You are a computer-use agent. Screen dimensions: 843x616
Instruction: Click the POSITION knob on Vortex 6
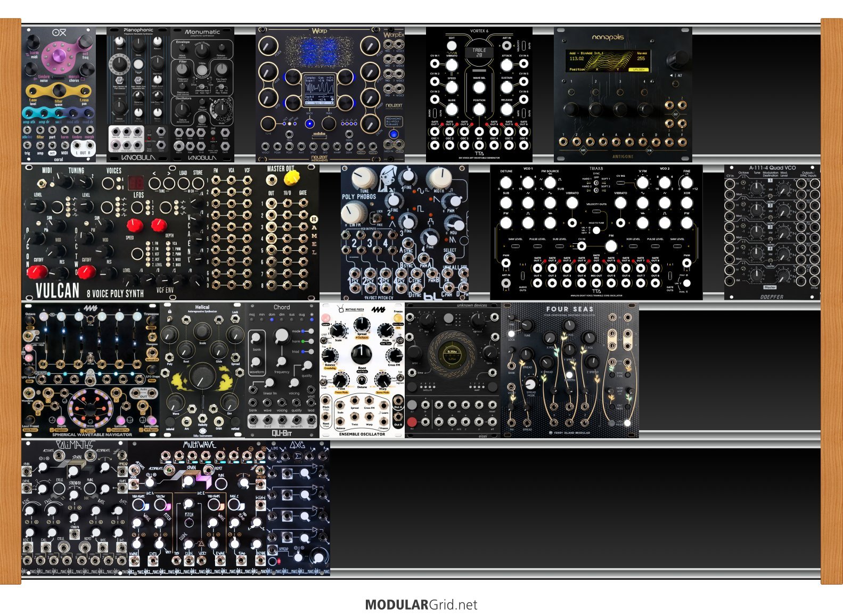479,110
